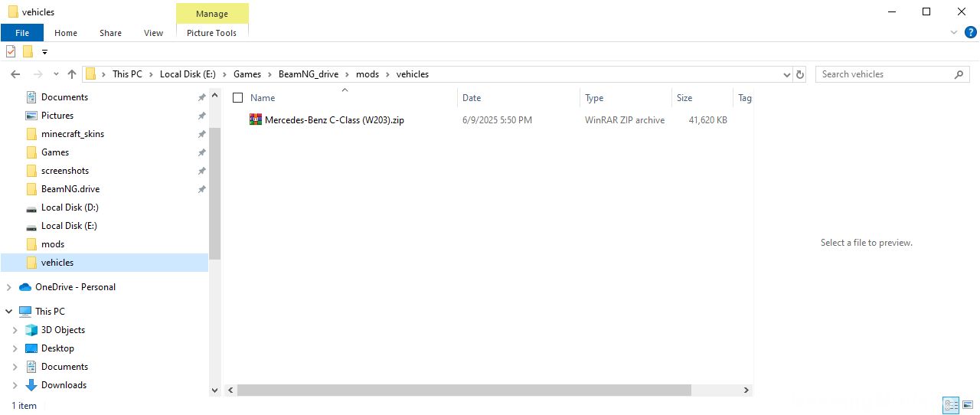This screenshot has width=980, height=415.
Task: Open Pictures in quick access
Action: (x=57, y=116)
